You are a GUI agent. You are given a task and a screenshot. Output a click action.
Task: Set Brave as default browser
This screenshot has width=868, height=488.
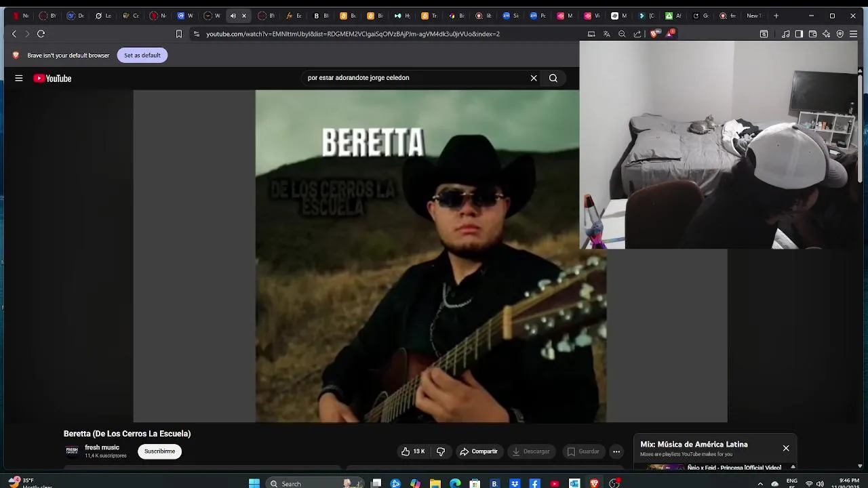[x=142, y=56]
